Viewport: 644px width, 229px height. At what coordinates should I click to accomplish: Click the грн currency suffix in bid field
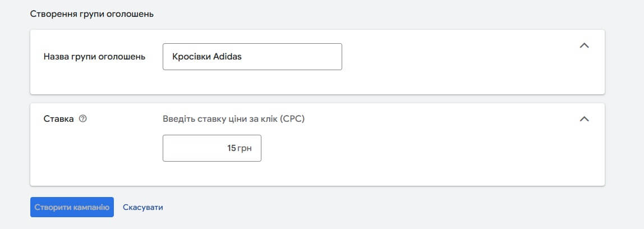pos(243,148)
